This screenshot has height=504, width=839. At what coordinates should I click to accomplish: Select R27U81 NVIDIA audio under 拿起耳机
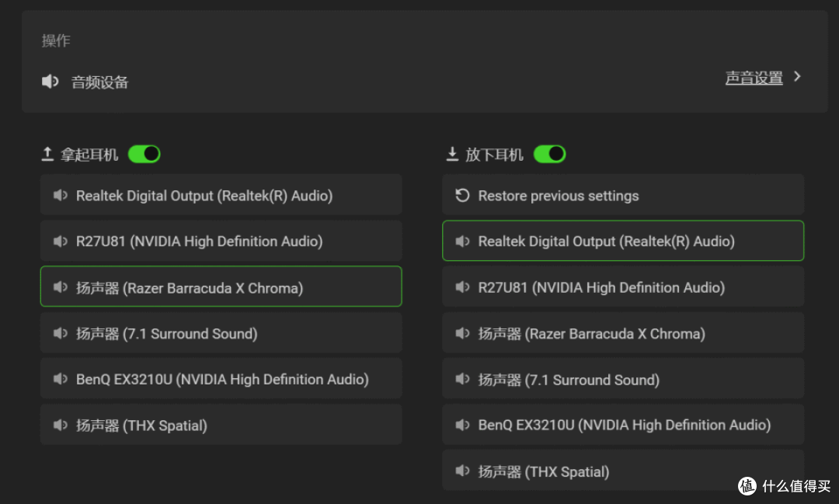221,241
